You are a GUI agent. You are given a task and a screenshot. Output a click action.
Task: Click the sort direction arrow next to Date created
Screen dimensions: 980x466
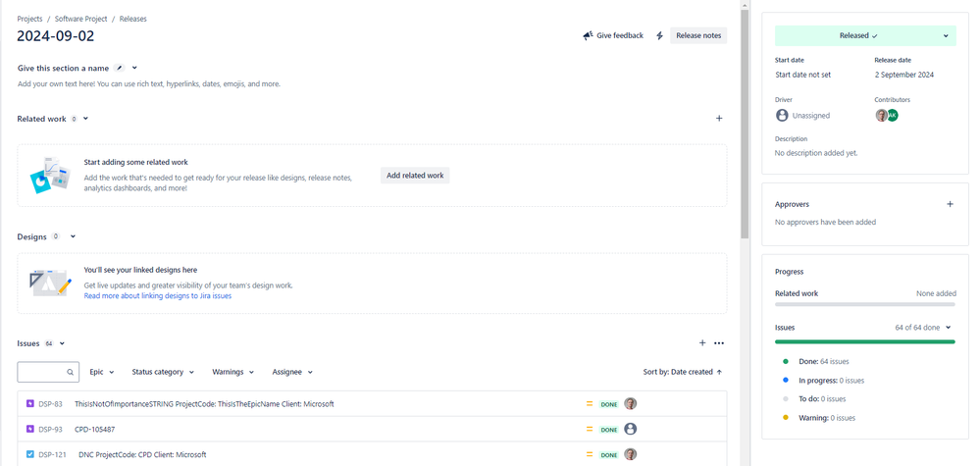[719, 372]
